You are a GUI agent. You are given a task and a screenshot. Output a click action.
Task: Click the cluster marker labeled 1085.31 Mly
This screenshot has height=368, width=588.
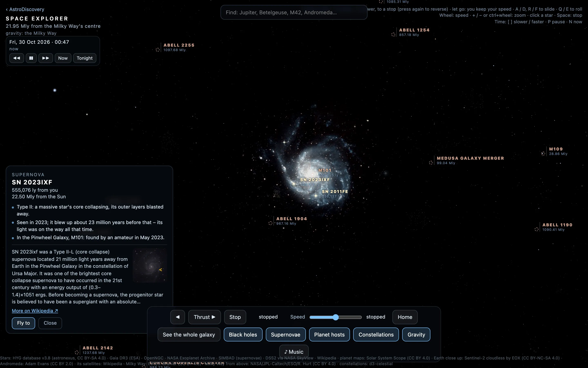(x=381, y=1)
